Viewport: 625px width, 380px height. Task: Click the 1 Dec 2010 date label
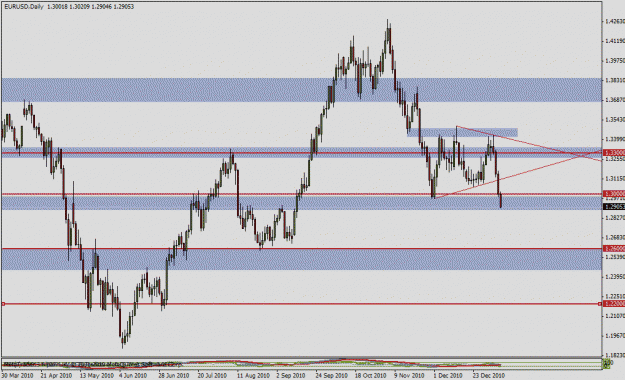click(x=448, y=376)
